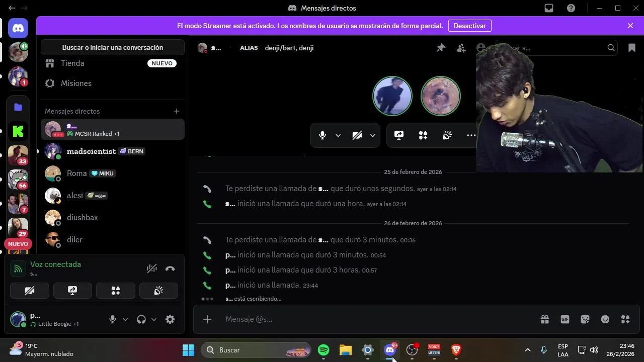The width and height of the screenshot is (644, 362).
Task: Click message input field
Action: [377, 319]
